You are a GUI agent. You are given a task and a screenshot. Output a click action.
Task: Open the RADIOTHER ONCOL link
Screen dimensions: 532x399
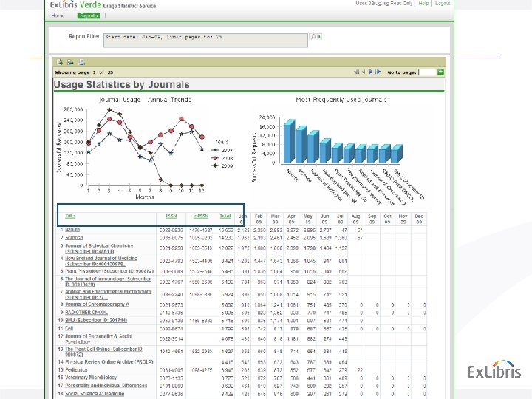click(x=86, y=312)
